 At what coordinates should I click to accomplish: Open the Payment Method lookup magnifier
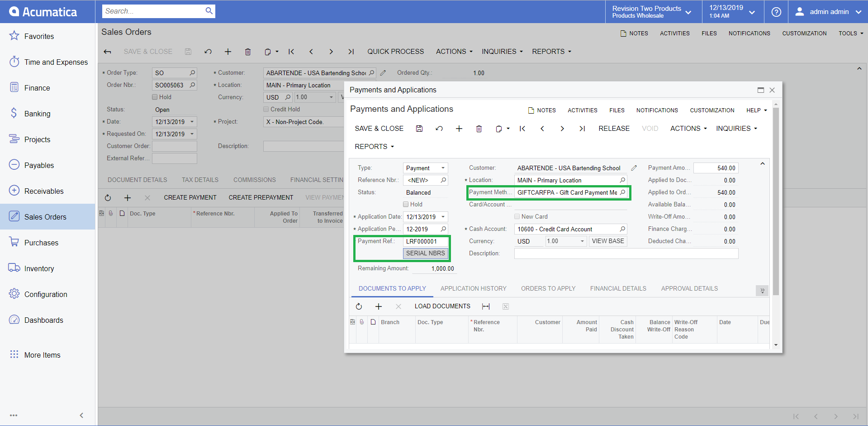click(622, 192)
